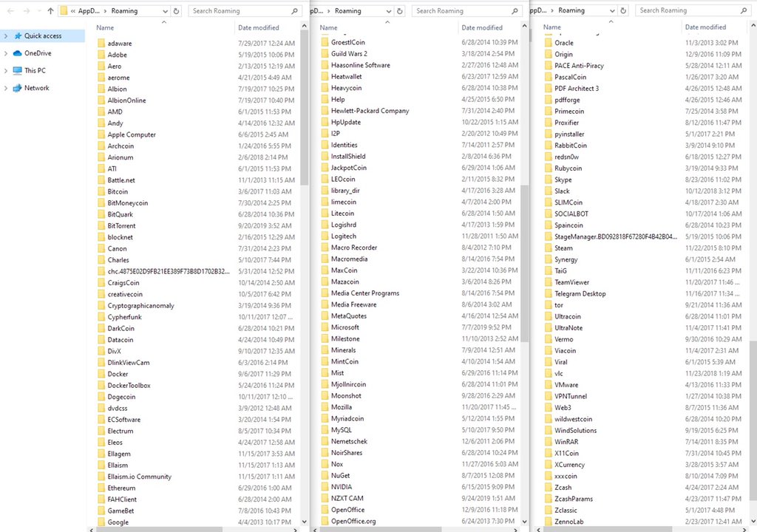Select the Steam folder icon
The height and width of the screenshot is (532, 757).
(x=548, y=248)
